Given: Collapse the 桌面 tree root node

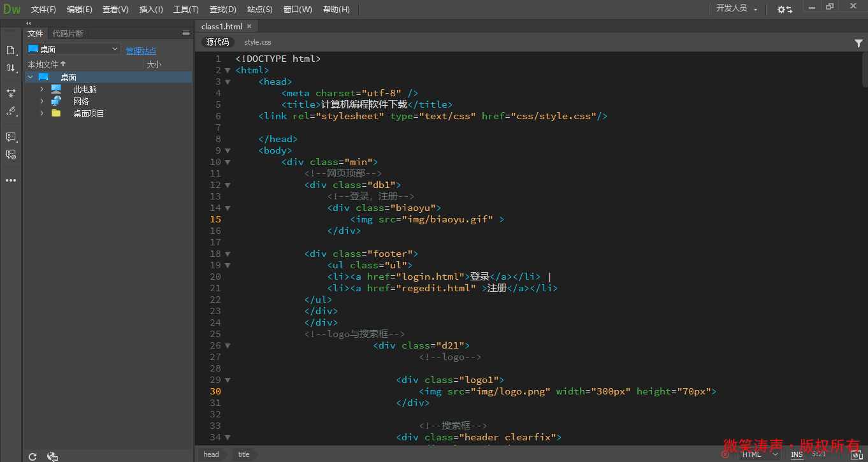Looking at the screenshot, I should coord(30,77).
